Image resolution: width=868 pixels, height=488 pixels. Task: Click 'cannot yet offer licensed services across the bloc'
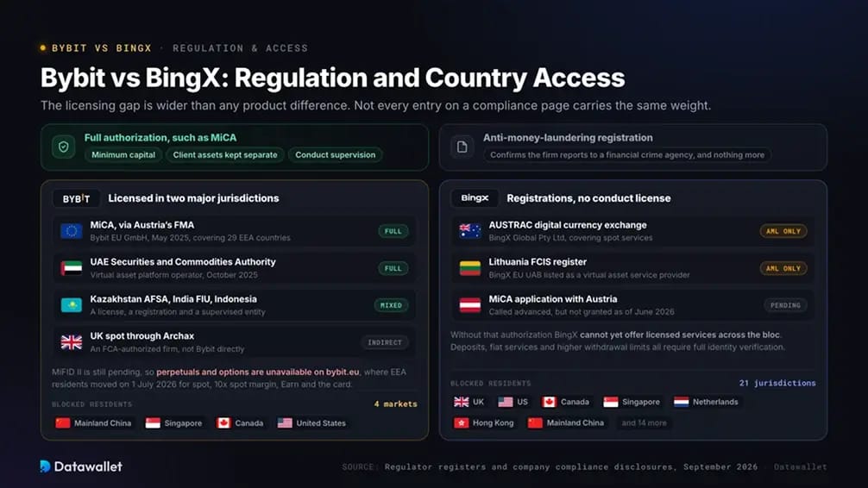[x=681, y=335]
